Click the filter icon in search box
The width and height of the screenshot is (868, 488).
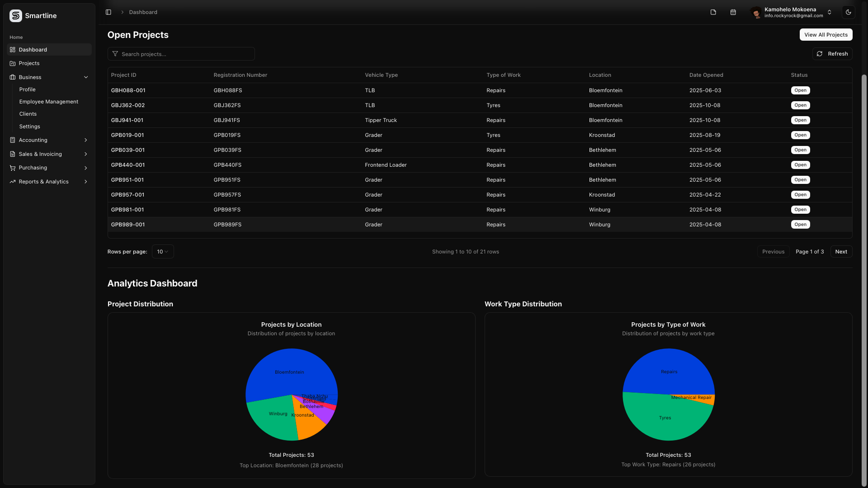click(115, 54)
